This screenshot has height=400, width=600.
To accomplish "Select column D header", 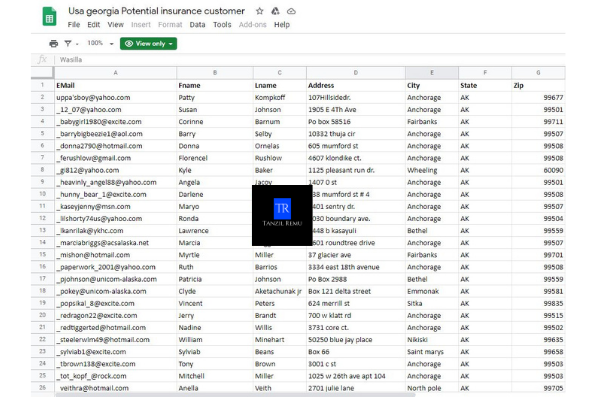I will tap(356, 73).
